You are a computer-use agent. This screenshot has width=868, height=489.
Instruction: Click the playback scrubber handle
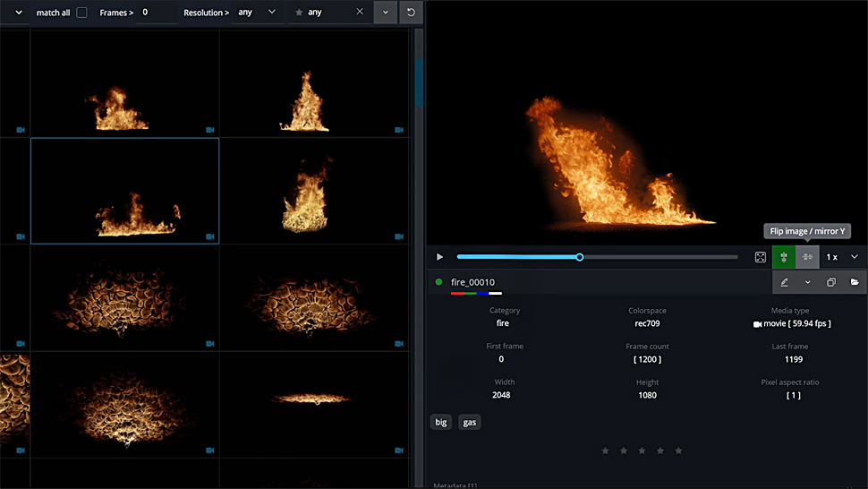[x=580, y=257]
